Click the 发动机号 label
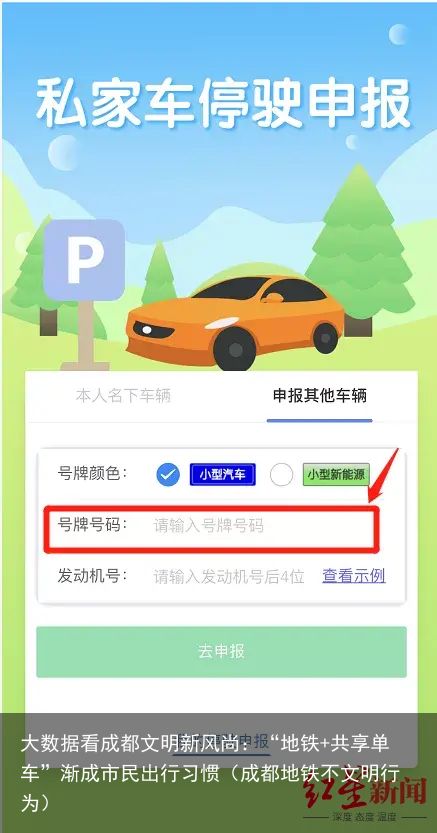The width and height of the screenshot is (437, 833). point(92,576)
